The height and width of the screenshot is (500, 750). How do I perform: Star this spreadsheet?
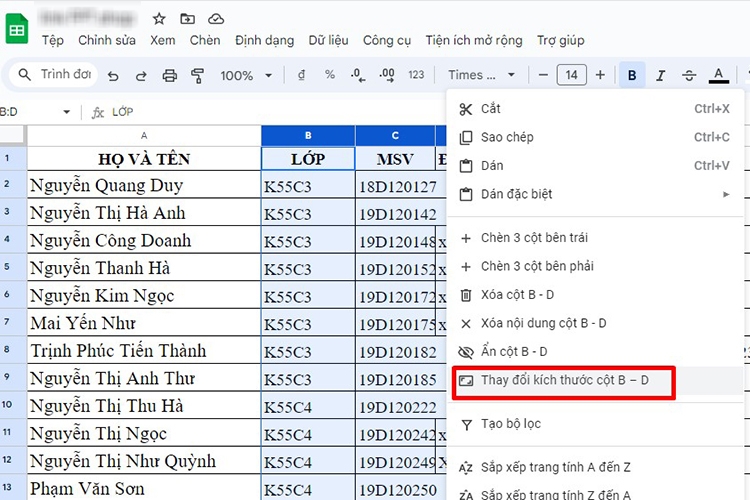[159, 19]
